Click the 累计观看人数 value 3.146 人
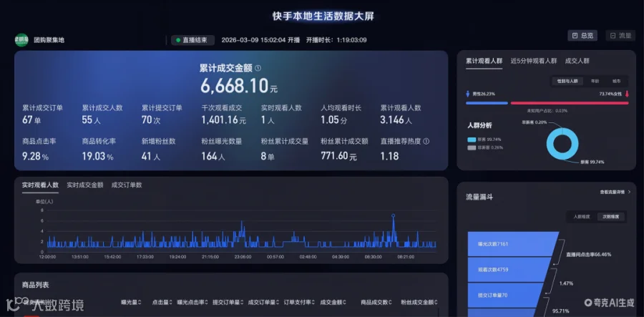 click(x=396, y=120)
